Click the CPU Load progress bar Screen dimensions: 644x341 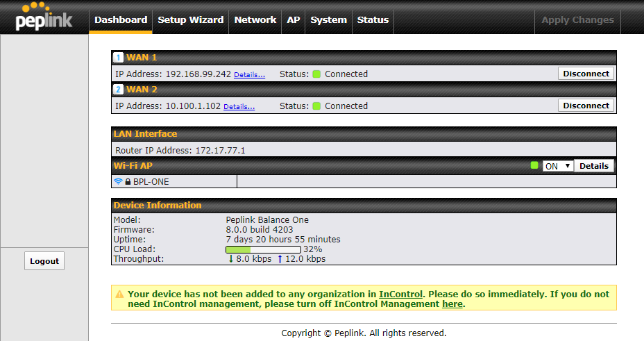(x=263, y=249)
